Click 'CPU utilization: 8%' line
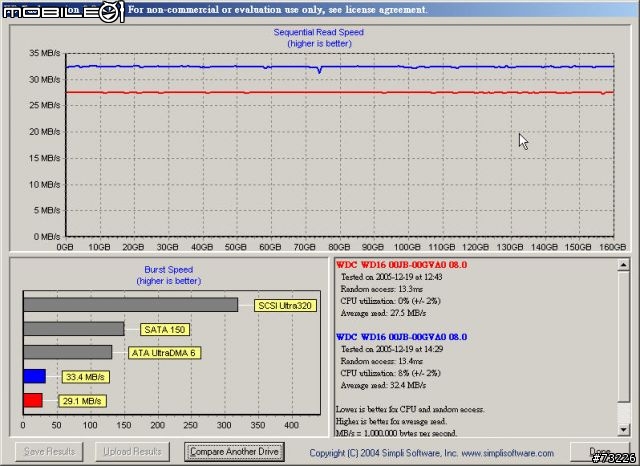 [391, 373]
